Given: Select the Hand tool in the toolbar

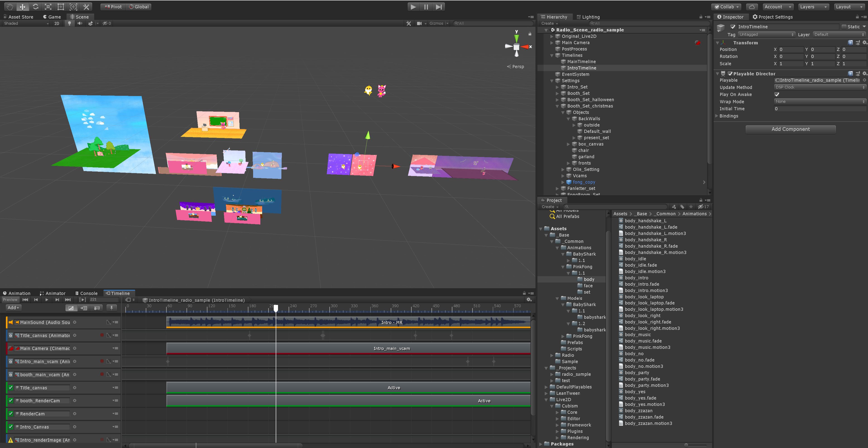Looking at the screenshot, I should pyautogui.click(x=10, y=7).
